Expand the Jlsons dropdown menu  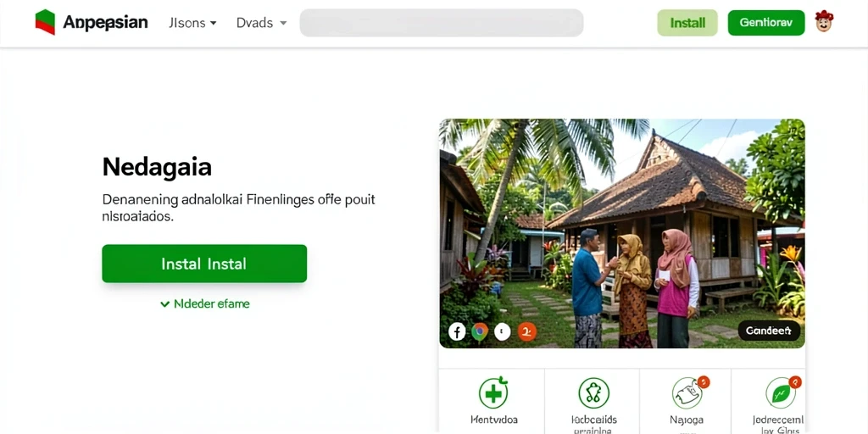point(192,23)
